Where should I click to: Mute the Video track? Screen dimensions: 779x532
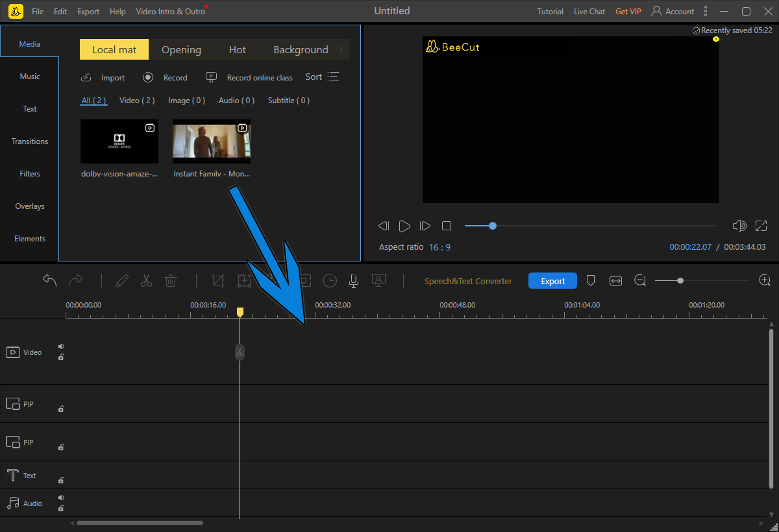point(61,346)
